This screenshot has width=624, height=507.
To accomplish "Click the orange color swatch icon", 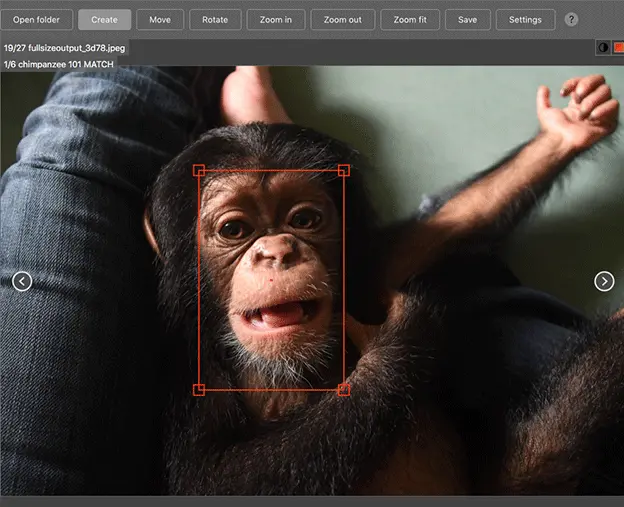I will coord(617,48).
